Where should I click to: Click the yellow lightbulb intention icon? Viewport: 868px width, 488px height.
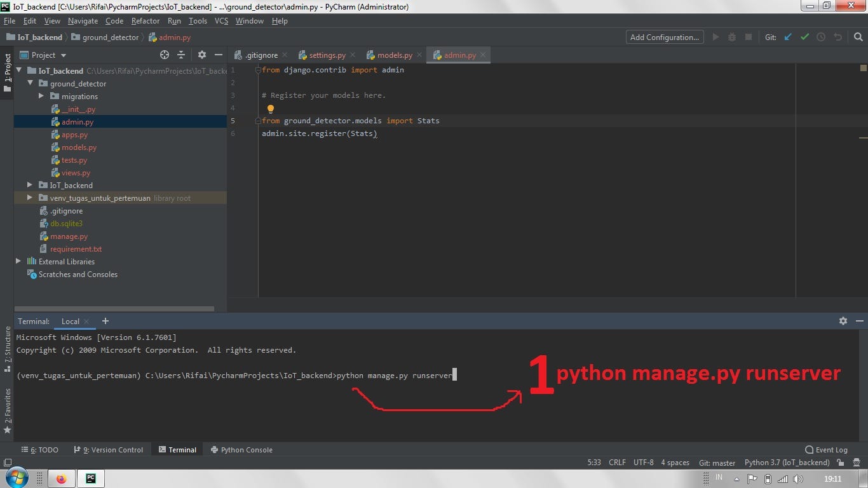(x=270, y=109)
